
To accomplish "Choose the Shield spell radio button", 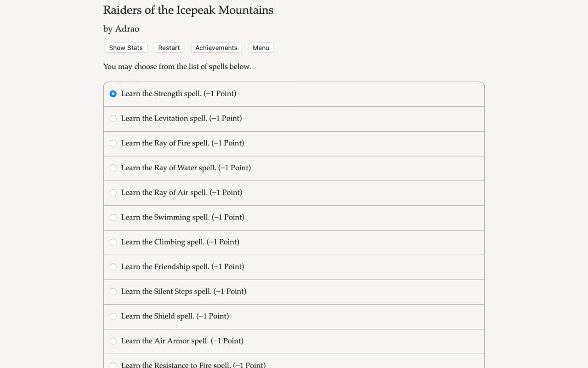I will [x=113, y=316].
